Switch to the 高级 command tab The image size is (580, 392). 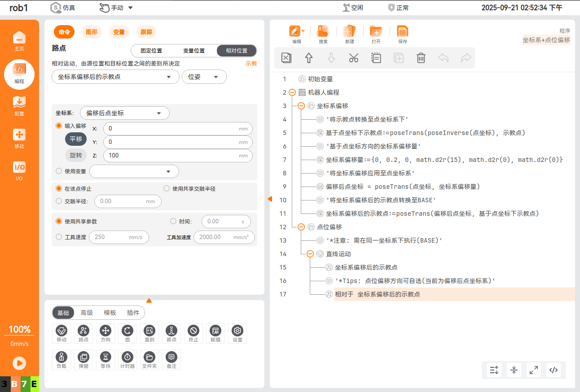click(87, 313)
